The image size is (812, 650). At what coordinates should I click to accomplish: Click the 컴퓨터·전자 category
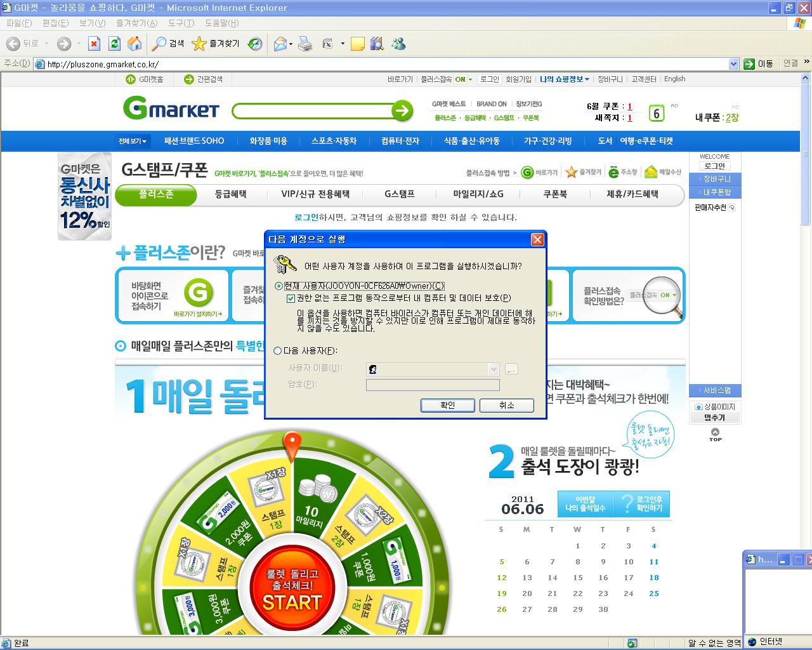pyautogui.click(x=400, y=141)
